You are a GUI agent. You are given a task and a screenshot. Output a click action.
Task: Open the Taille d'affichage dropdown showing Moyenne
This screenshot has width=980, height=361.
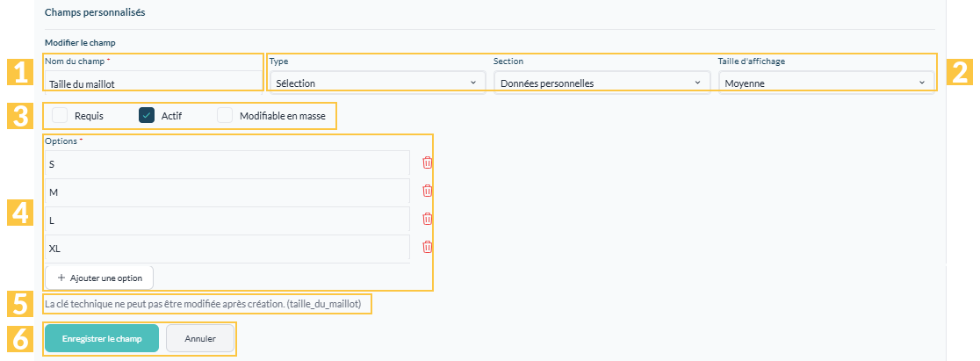coord(826,83)
